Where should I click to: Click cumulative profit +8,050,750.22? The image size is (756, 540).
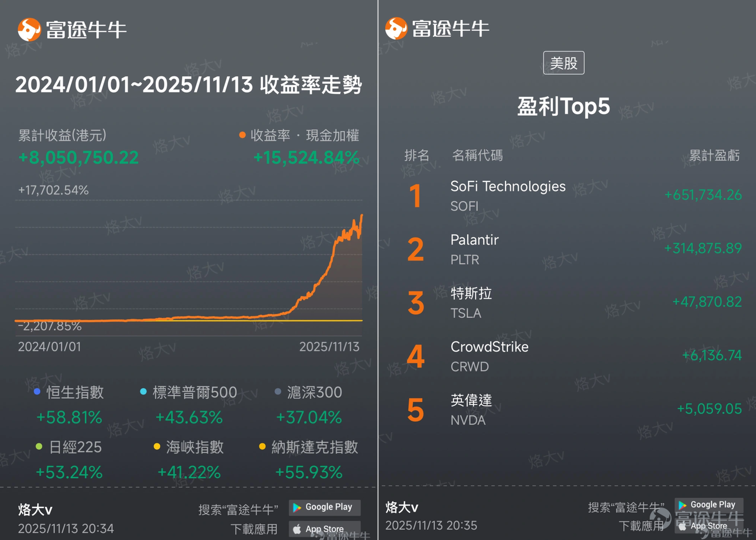(79, 158)
